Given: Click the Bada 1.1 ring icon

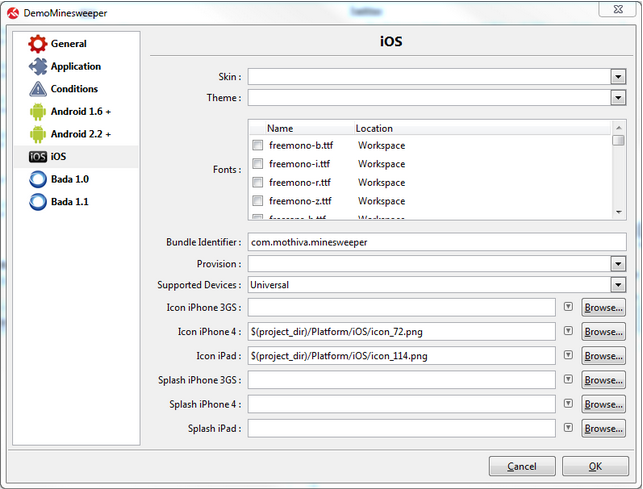Looking at the screenshot, I should tap(38, 202).
